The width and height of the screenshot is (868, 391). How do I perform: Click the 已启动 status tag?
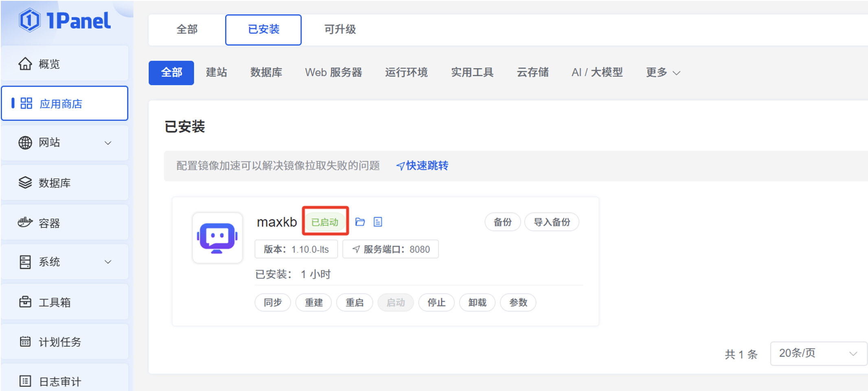[325, 222]
